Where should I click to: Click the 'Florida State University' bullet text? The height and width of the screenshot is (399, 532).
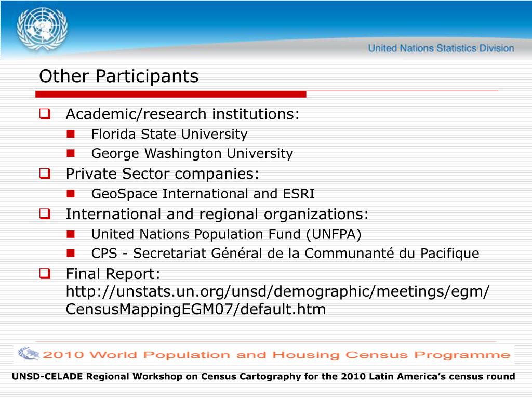pyautogui.click(x=169, y=134)
